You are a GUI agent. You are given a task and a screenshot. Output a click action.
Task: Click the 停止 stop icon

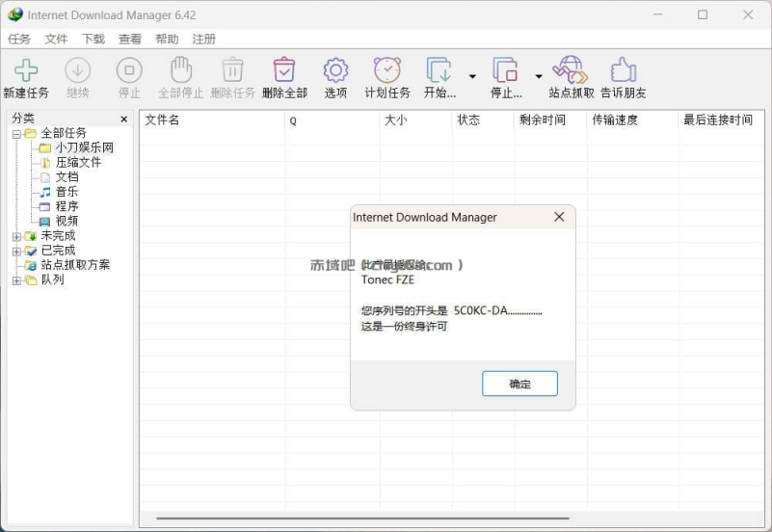click(129, 70)
